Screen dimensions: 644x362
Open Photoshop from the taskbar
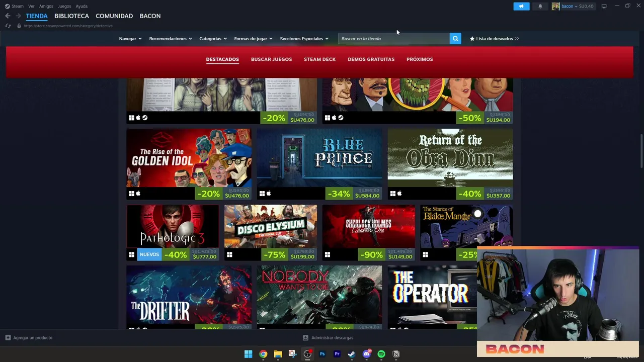tap(322, 354)
